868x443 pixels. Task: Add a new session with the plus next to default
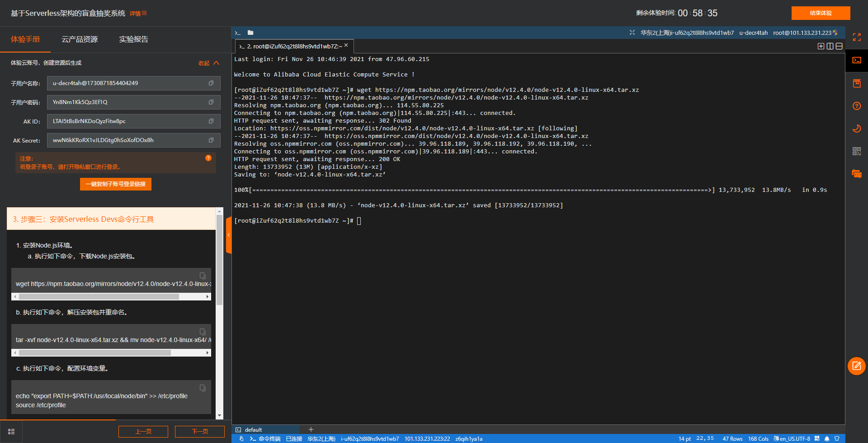pos(311,429)
